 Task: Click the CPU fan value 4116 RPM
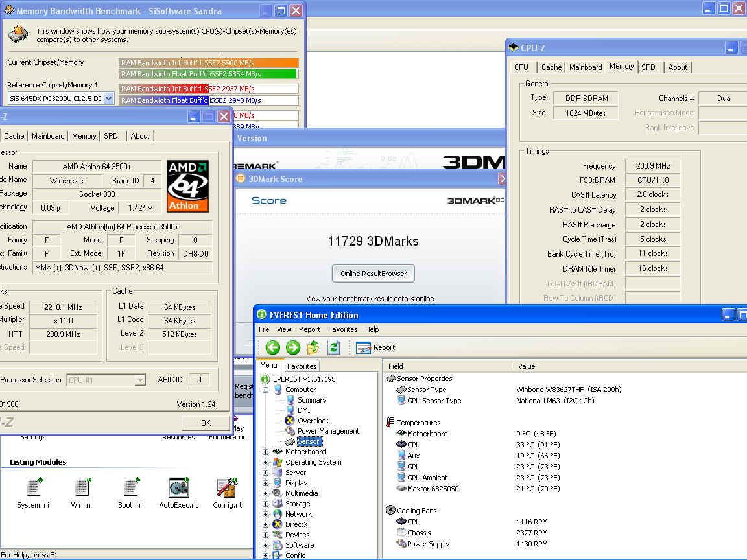(x=532, y=522)
